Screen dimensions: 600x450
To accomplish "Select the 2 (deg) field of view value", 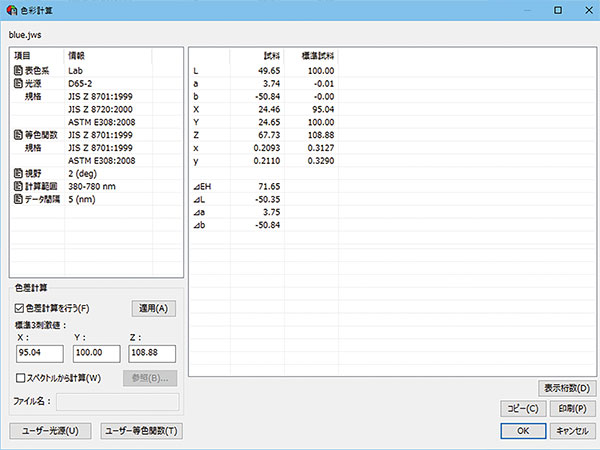I will point(82,173).
